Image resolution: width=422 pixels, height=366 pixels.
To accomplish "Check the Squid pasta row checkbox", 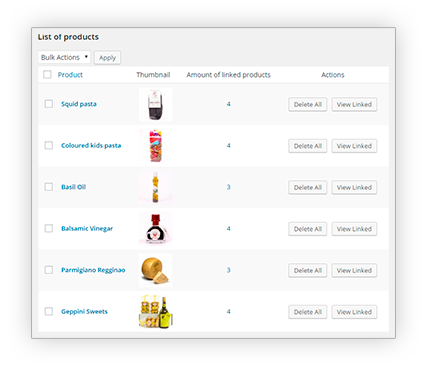I will (x=49, y=104).
